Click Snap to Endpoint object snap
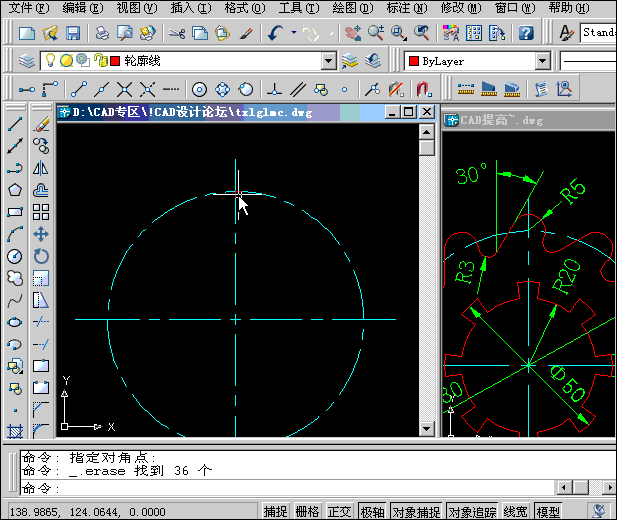Screen dimensions: 617x520 (79, 89)
